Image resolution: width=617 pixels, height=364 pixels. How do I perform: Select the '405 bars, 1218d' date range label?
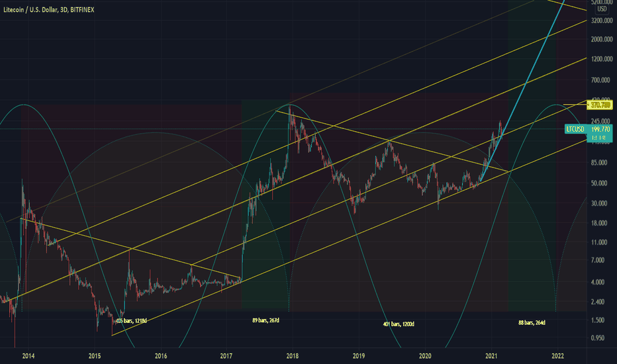[131, 321]
